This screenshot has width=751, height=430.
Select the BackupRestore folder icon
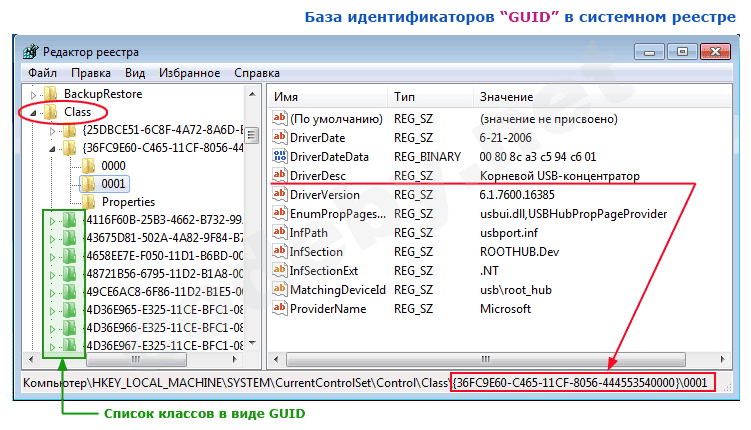pyautogui.click(x=50, y=94)
